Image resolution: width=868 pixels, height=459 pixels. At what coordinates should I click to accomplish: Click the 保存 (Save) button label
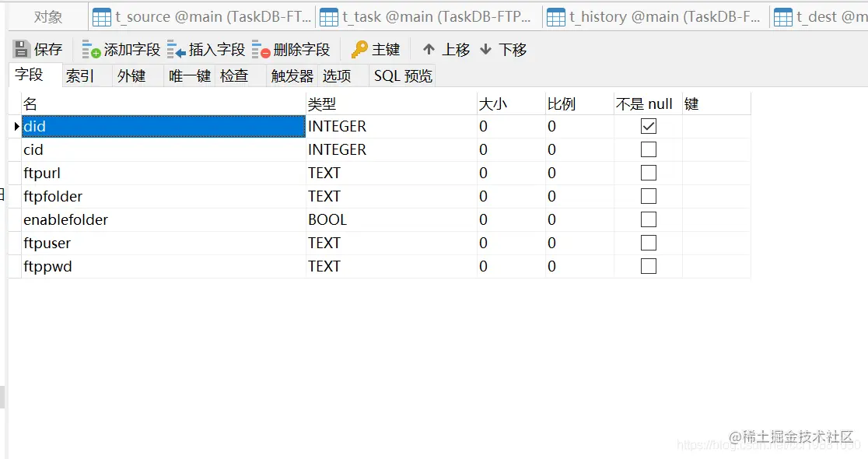click(48, 49)
